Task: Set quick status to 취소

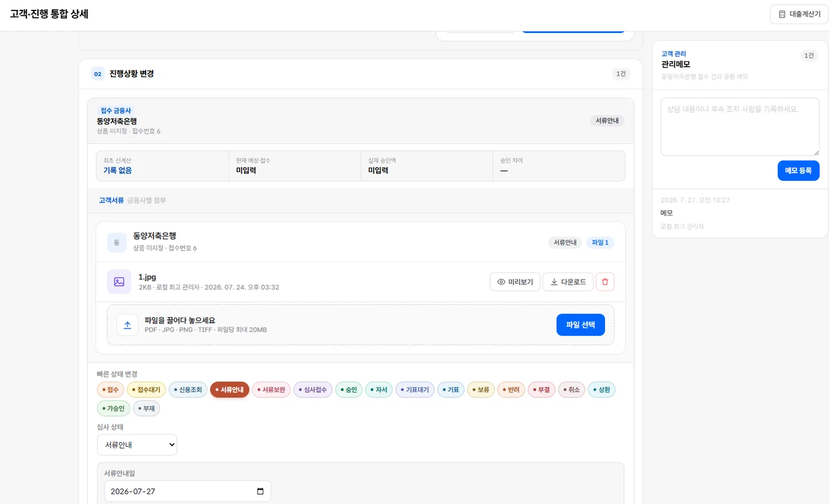Action: pos(572,390)
